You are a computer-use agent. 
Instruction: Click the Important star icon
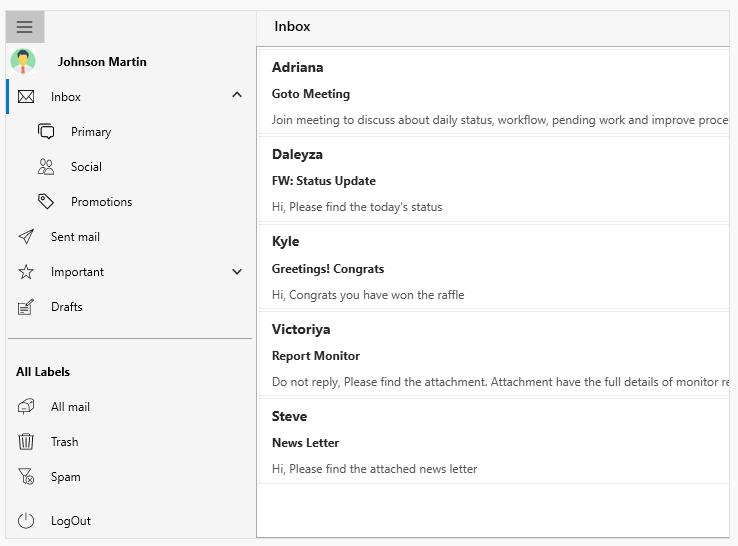click(26, 272)
